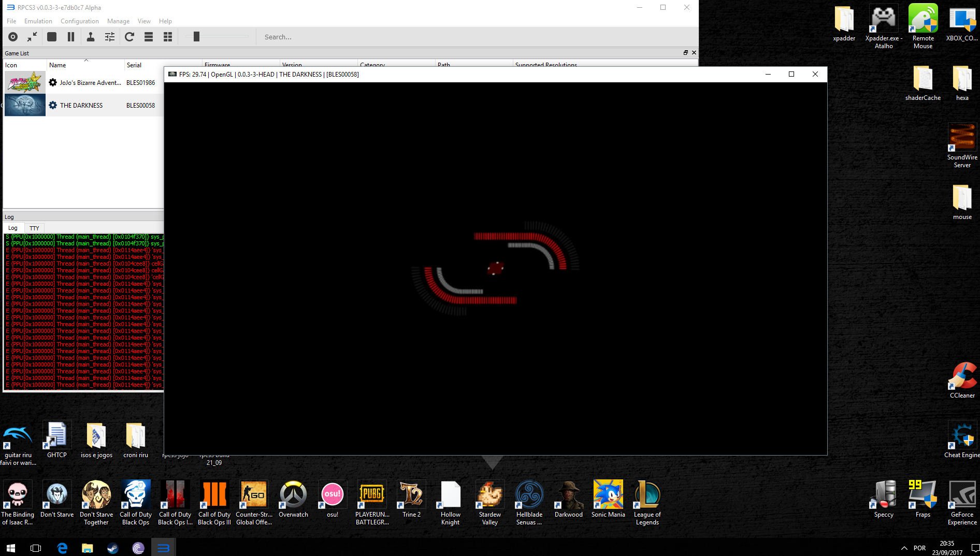Click the POR language indicator
980x556 pixels.
click(x=919, y=548)
